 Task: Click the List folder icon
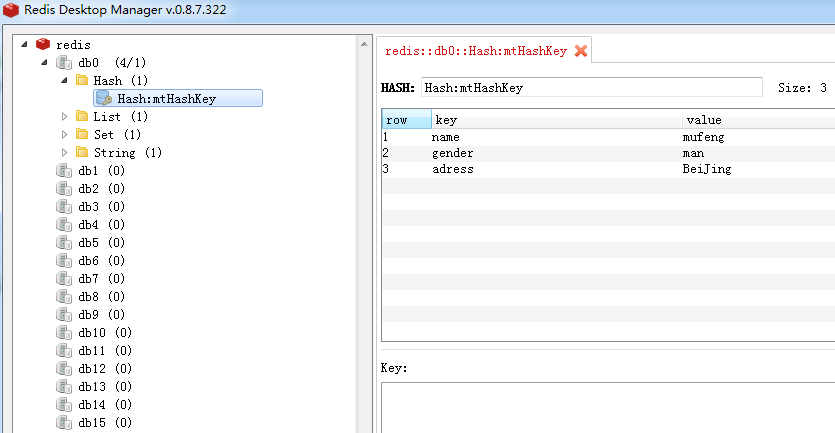click(82, 116)
